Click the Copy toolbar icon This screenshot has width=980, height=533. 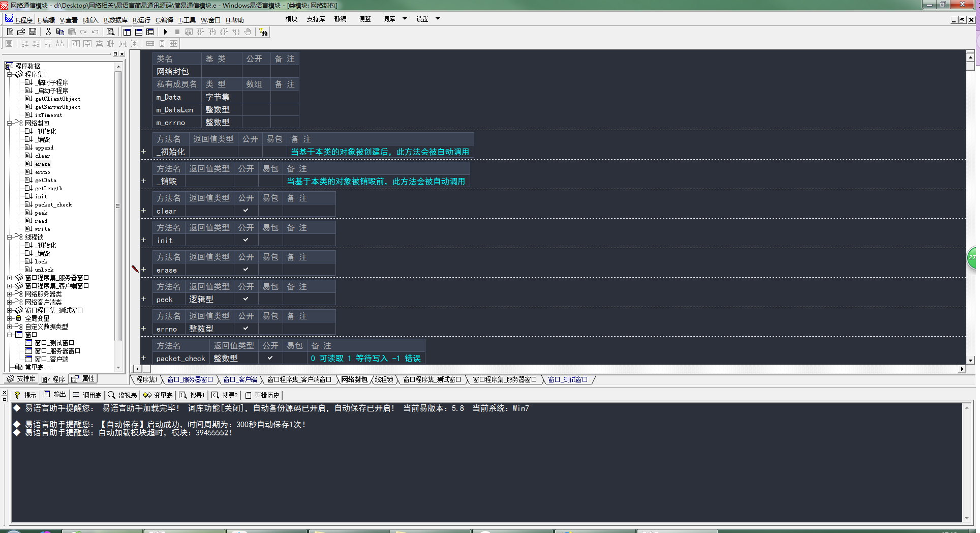coord(60,32)
